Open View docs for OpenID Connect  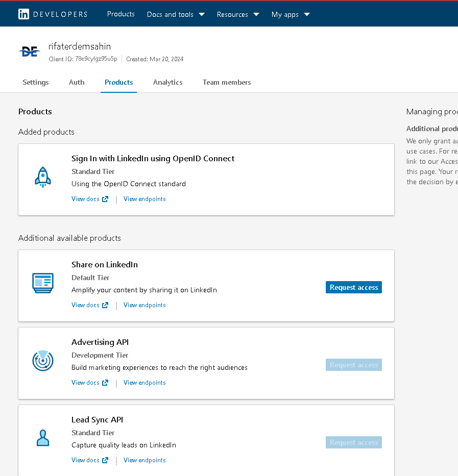click(90, 199)
